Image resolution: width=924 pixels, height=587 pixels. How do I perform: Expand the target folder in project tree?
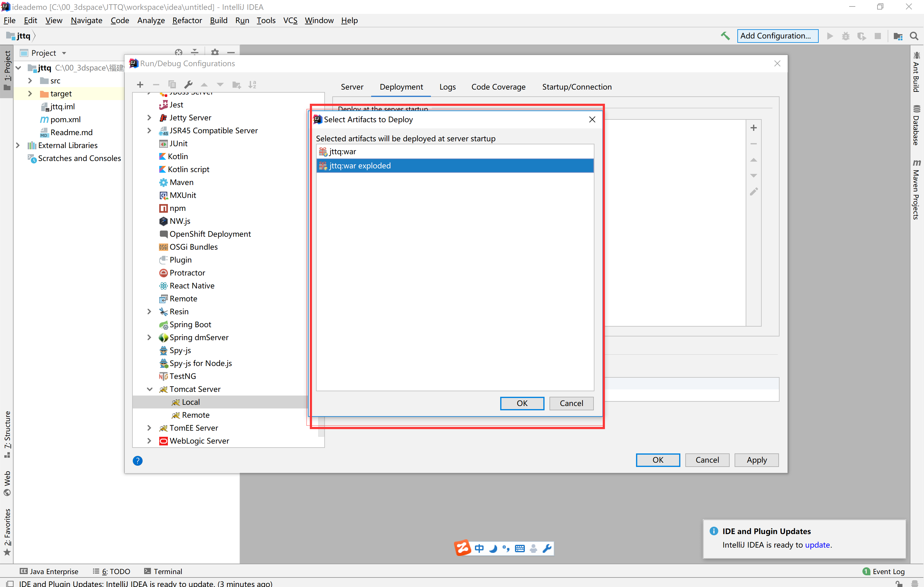[x=30, y=94]
